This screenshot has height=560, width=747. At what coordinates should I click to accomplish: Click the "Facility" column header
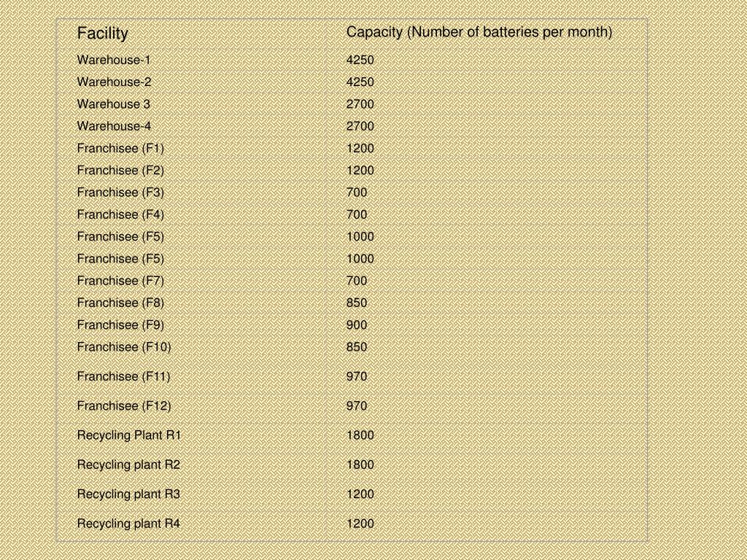click(102, 34)
